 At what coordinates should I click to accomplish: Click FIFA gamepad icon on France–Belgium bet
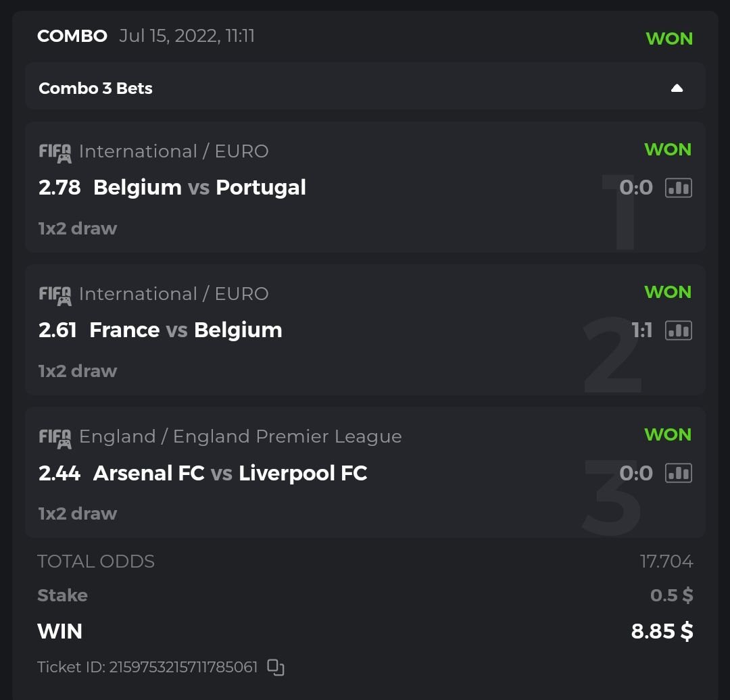click(55, 295)
